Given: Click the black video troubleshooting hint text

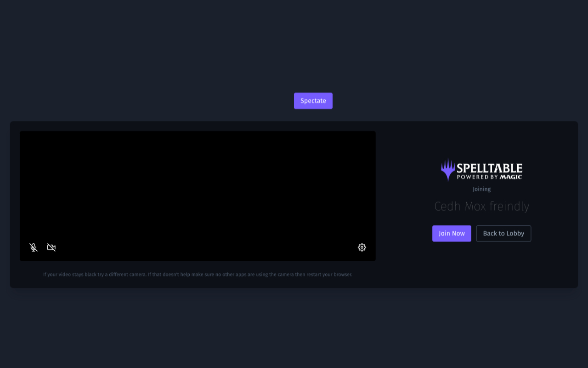Looking at the screenshot, I should click(198, 275).
